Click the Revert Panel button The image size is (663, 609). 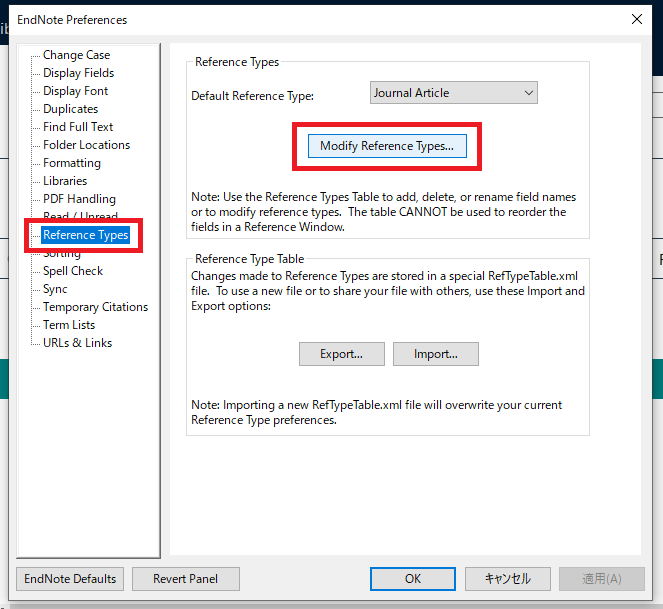[183, 579]
